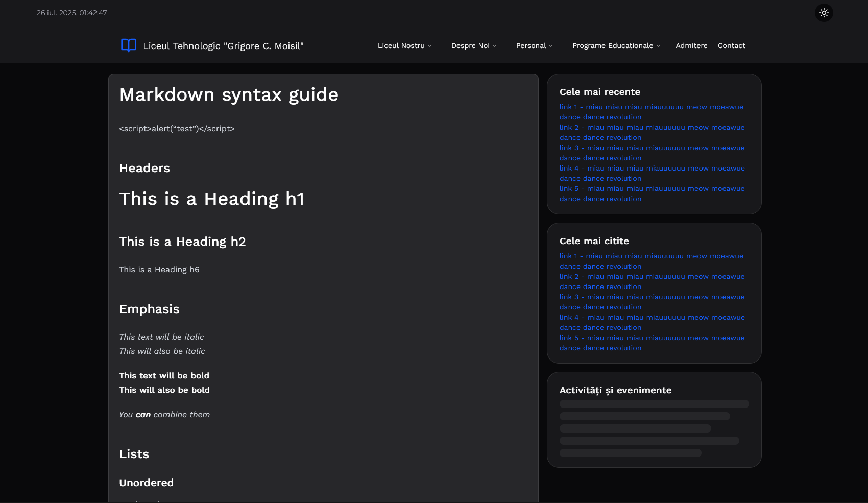The width and height of the screenshot is (868, 503).
Task: Click 'This text will be bold' line
Action: [164, 376]
